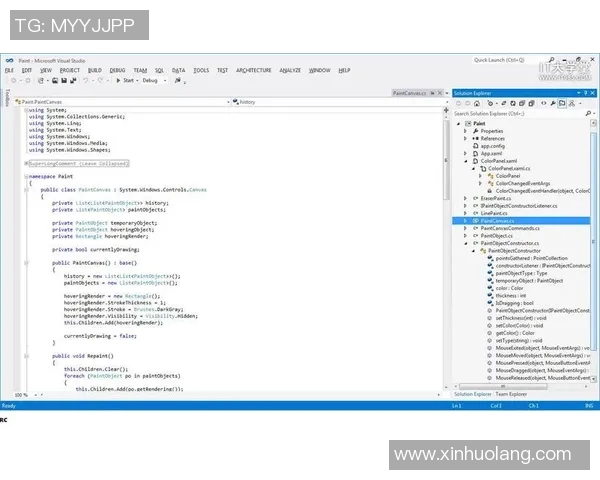
Task: Click Sync with Active Document icon
Action: 504,103
